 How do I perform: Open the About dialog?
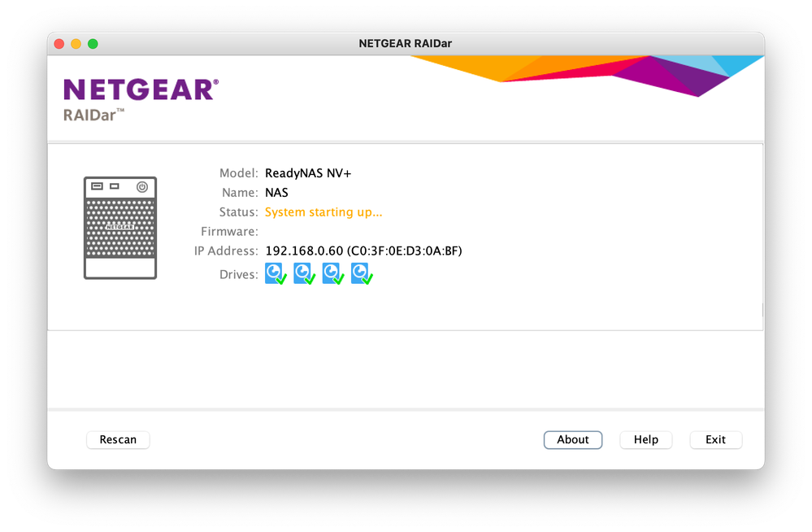click(572, 439)
